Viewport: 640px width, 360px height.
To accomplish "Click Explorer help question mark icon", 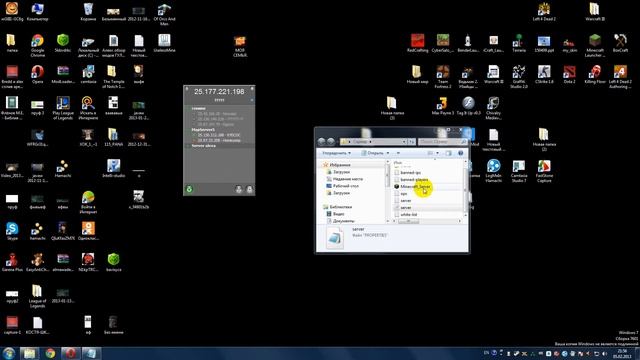I will click(x=460, y=153).
